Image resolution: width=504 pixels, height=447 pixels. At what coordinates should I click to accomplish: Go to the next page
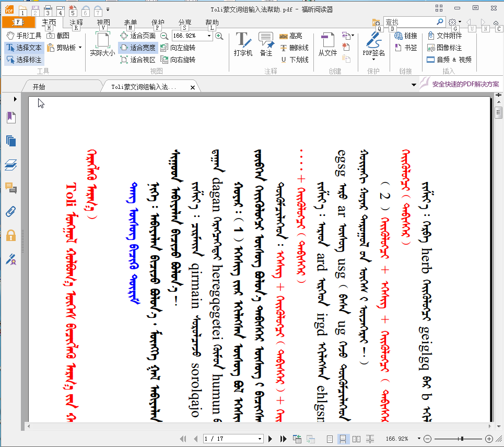[x=271, y=439]
